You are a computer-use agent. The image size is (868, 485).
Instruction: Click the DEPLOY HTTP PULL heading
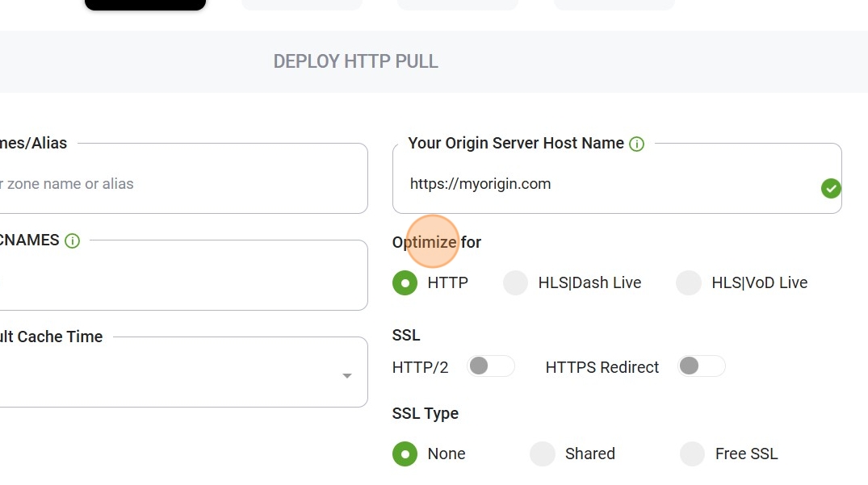click(355, 61)
